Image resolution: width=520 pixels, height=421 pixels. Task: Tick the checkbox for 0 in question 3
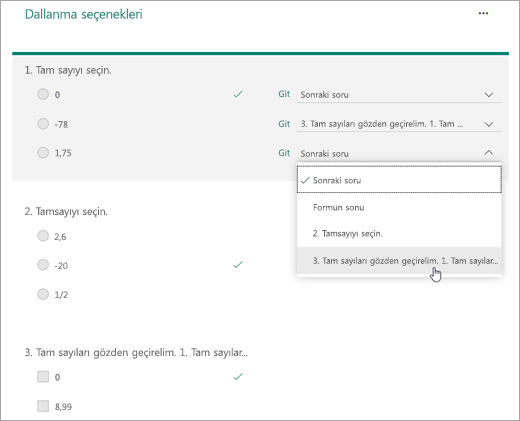pyautogui.click(x=43, y=377)
